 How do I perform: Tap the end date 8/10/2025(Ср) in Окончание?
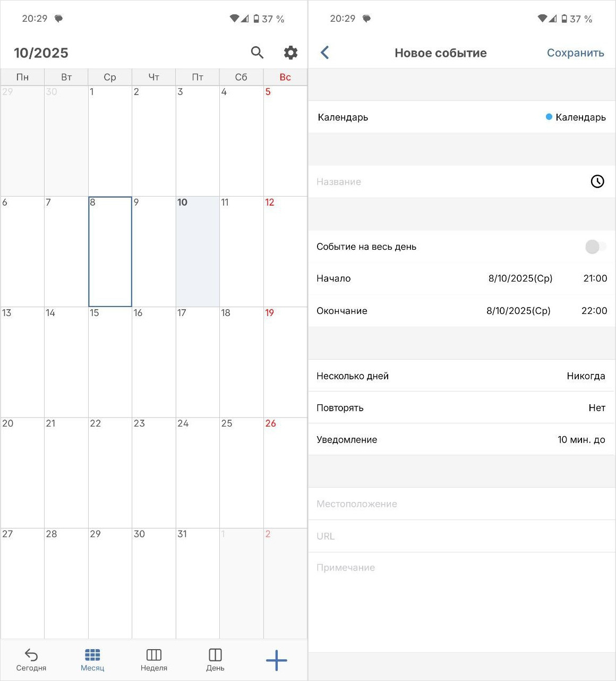(x=518, y=311)
